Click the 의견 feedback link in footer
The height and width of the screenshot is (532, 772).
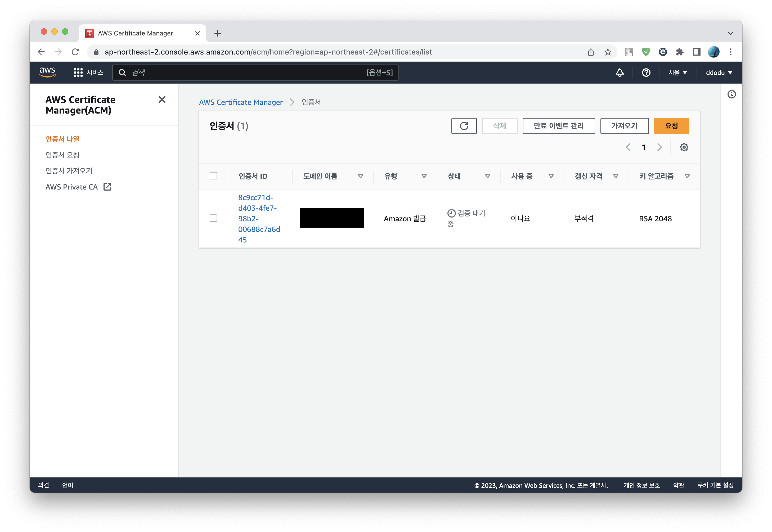tap(43, 485)
